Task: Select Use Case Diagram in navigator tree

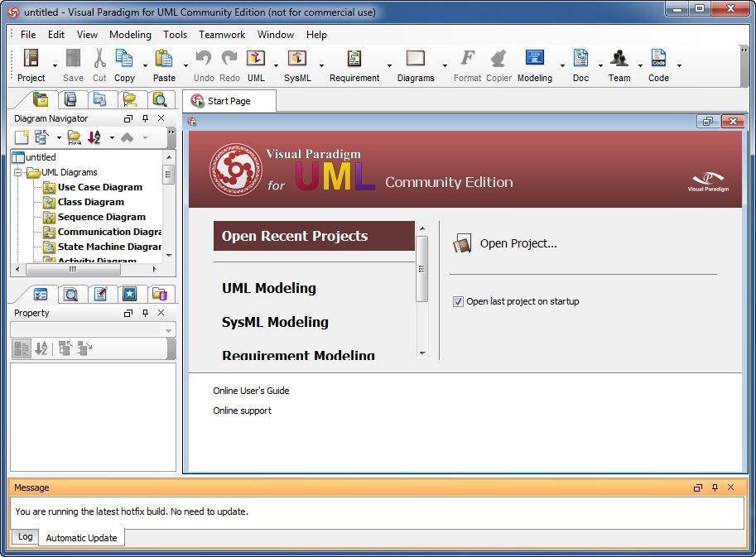Action: [99, 187]
